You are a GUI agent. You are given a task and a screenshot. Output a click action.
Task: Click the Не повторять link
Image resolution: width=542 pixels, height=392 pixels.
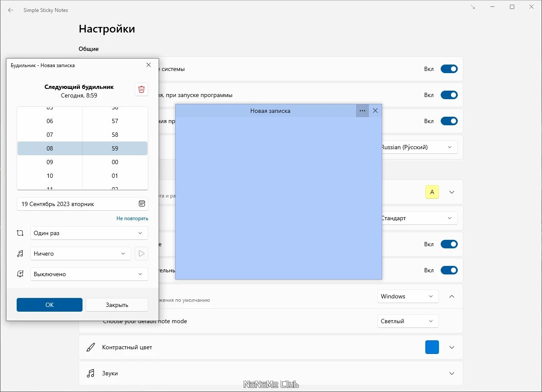click(x=133, y=218)
